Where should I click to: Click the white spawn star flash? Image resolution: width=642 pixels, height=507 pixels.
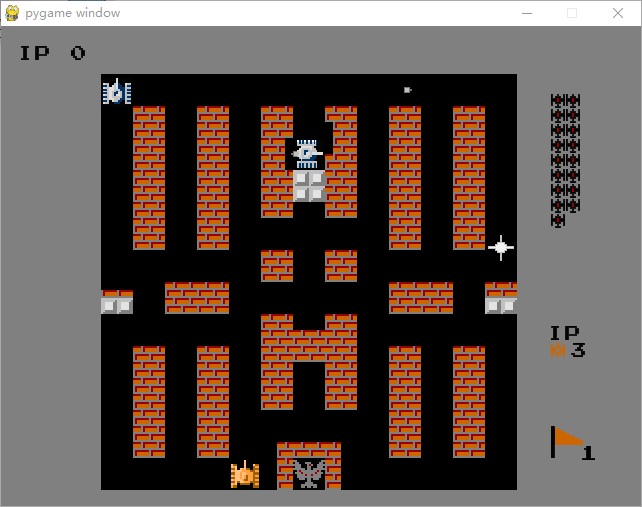coord(501,247)
